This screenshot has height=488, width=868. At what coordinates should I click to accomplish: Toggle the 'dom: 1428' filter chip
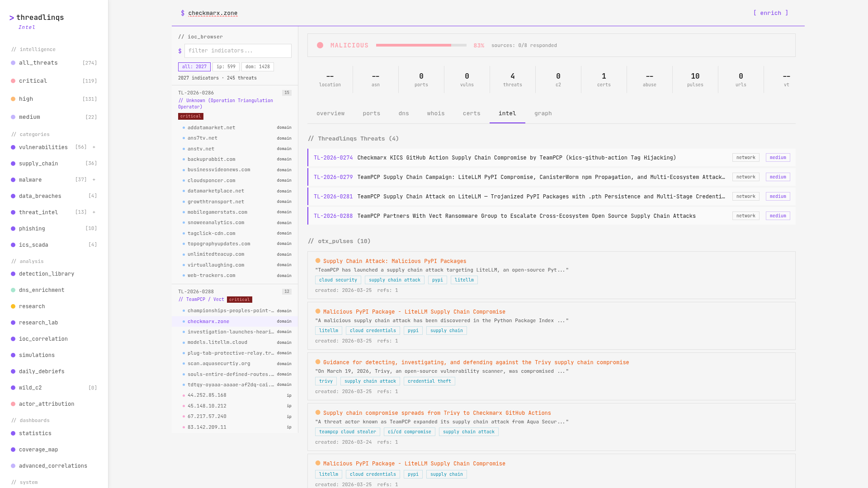pyautogui.click(x=258, y=67)
